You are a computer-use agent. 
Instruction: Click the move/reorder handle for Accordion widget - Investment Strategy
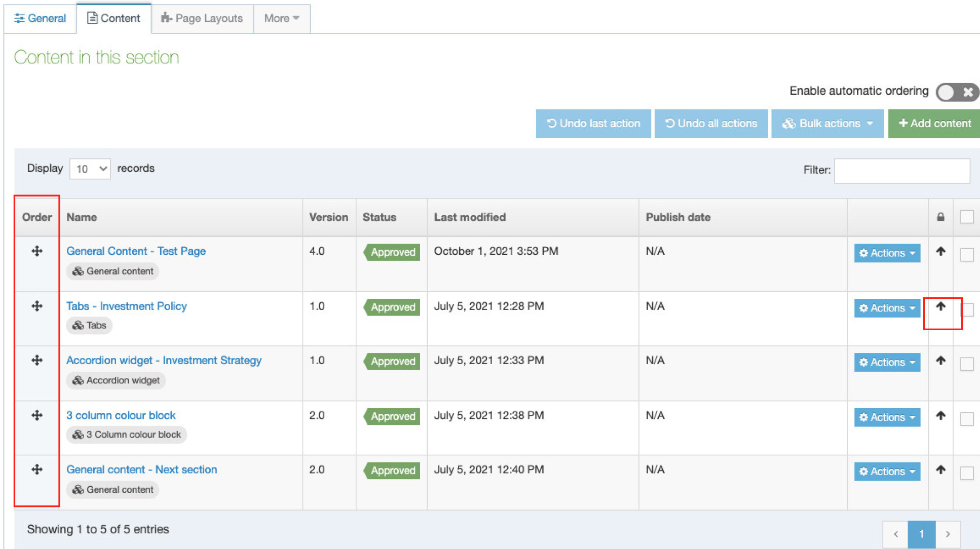(36, 361)
